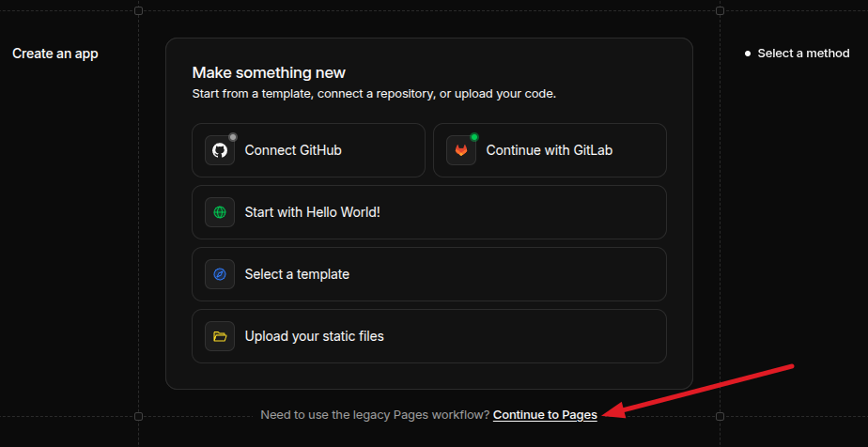The height and width of the screenshot is (447, 868).
Task: Select the 'Select a method' step label
Action: pos(803,54)
